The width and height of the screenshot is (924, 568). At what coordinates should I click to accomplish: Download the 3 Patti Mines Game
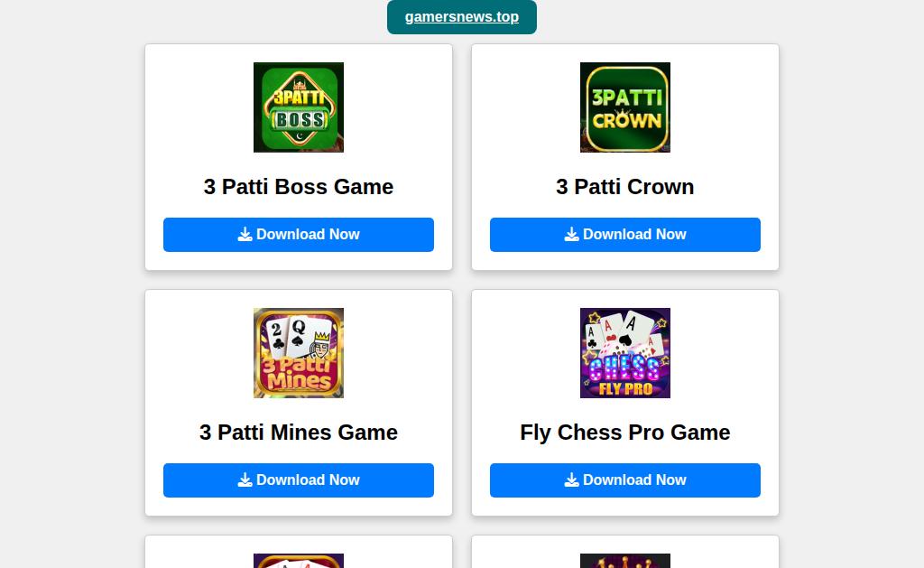click(x=298, y=480)
